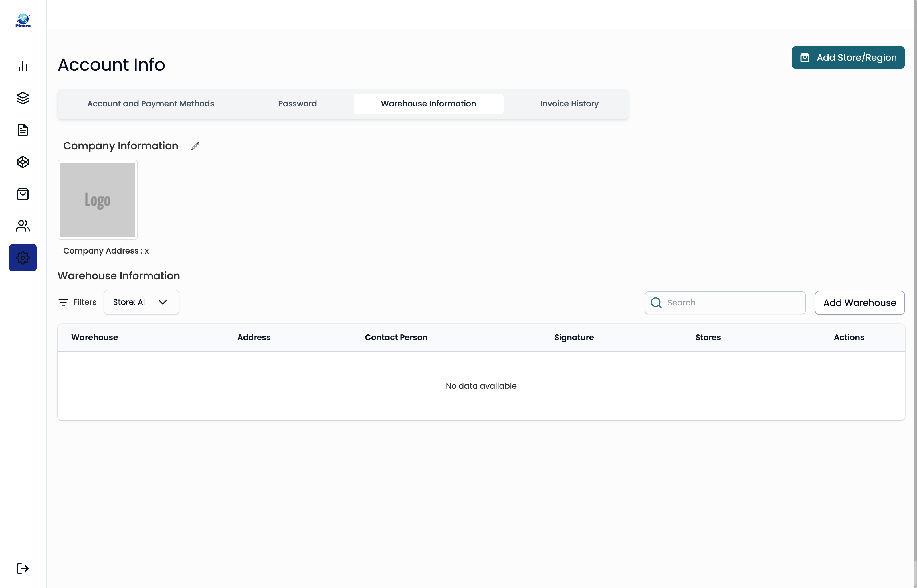This screenshot has width=917, height=588.
Task: Click the Picaro logo in the sidebar
Action: pos(23,21)
